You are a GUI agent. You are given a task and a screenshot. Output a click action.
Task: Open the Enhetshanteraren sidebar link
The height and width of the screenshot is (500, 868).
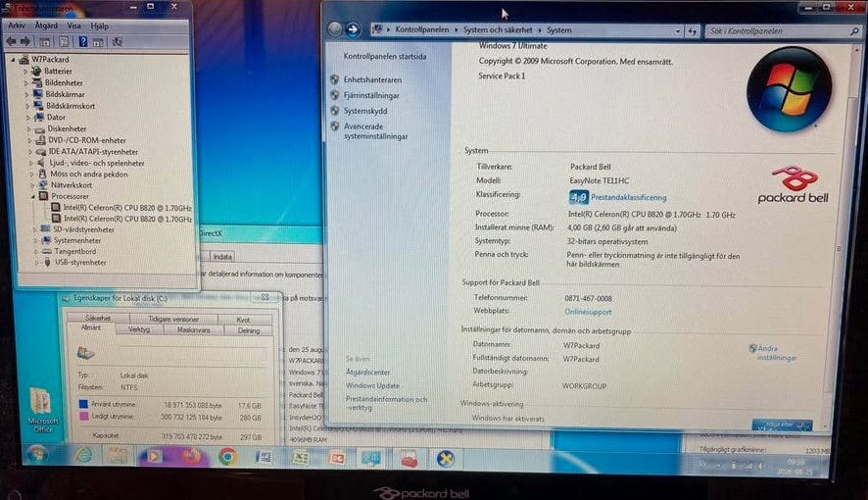coord(372,79)
